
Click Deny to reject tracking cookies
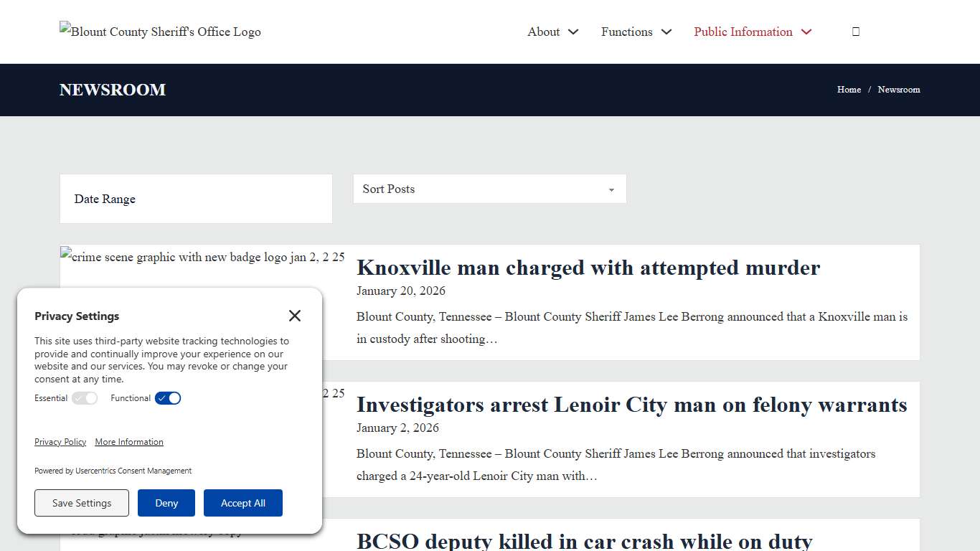pos(166,503)
